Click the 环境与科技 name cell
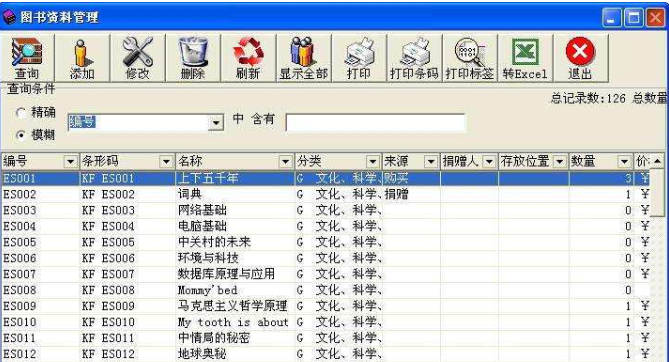This screenshot has height=362, width=669. point(235,258)
